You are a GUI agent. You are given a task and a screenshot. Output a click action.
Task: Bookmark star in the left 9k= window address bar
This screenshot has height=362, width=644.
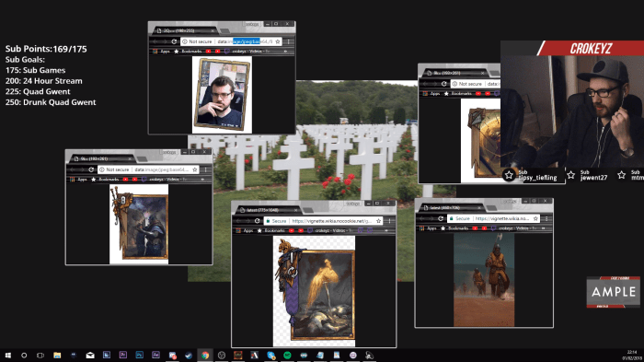(x=195, y=169)
